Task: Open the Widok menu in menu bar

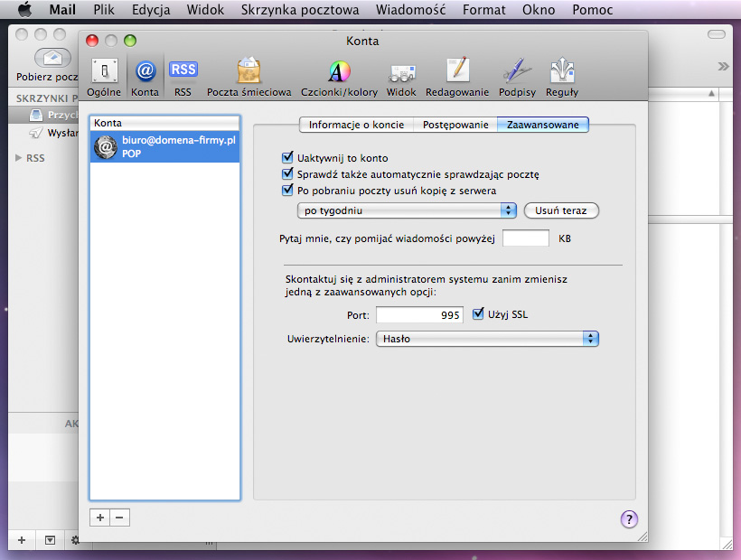Action: (205, 9)
